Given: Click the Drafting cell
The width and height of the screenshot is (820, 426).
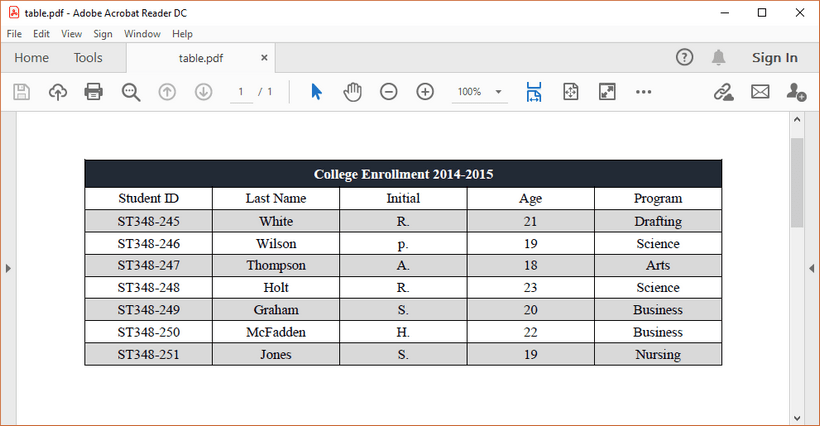Looking at the screenshot, I should click(x=658, y=222).
